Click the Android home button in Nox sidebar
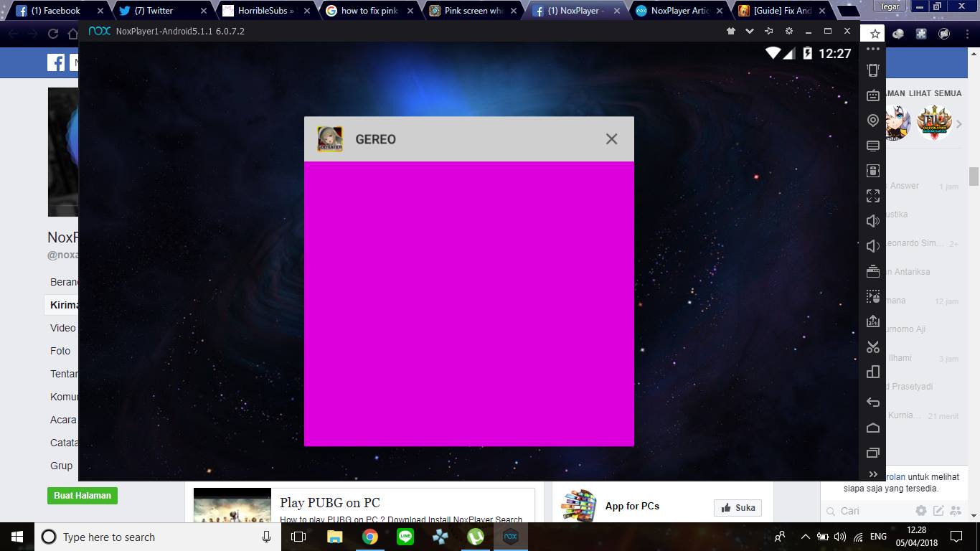 coord(873,428)
